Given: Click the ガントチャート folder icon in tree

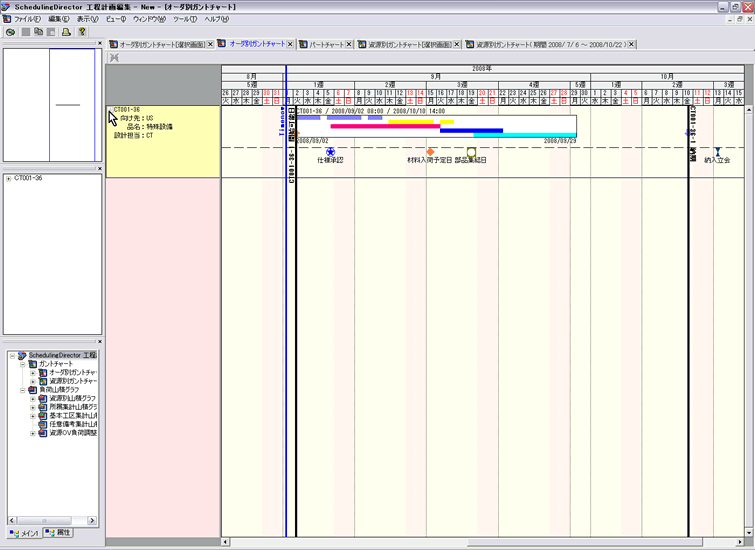Looking at the screenshot, I should 33,364.
